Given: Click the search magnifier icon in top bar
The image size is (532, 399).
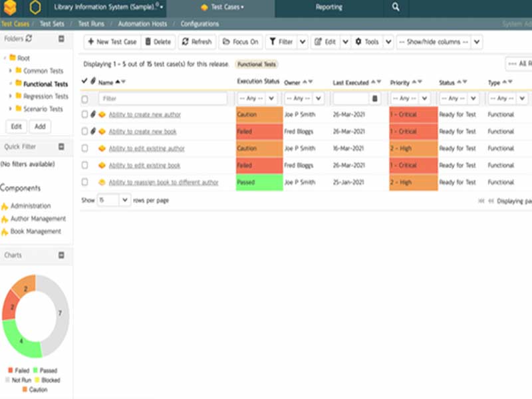Looking at the screenshot, I should point(396,7).
